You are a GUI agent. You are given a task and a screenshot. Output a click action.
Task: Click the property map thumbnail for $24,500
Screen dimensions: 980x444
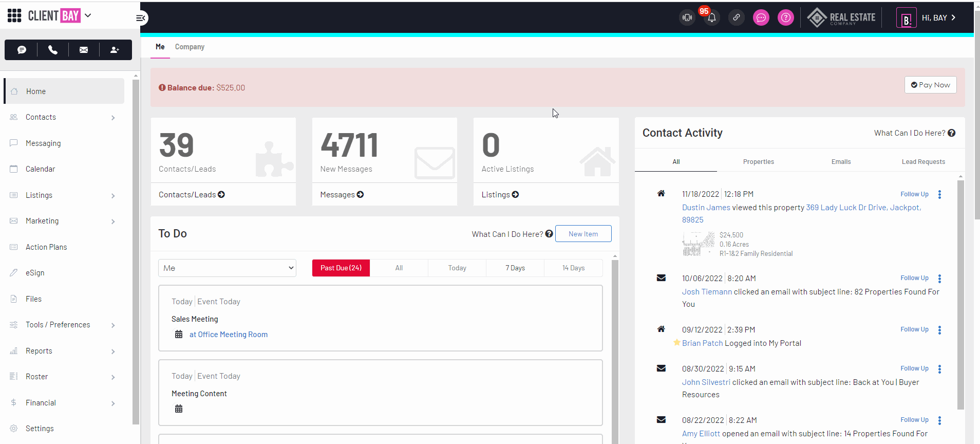point(698,244)
